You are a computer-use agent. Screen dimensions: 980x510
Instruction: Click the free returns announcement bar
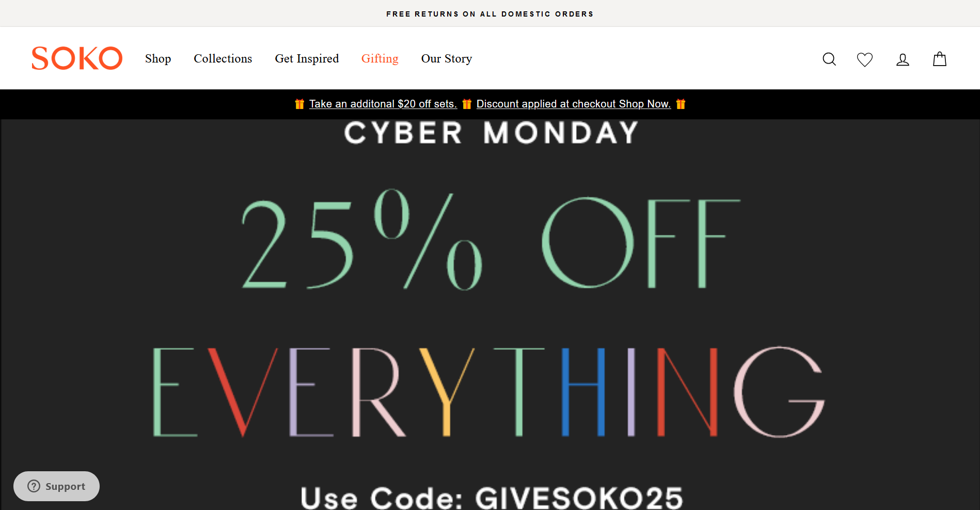pos(490,14)
